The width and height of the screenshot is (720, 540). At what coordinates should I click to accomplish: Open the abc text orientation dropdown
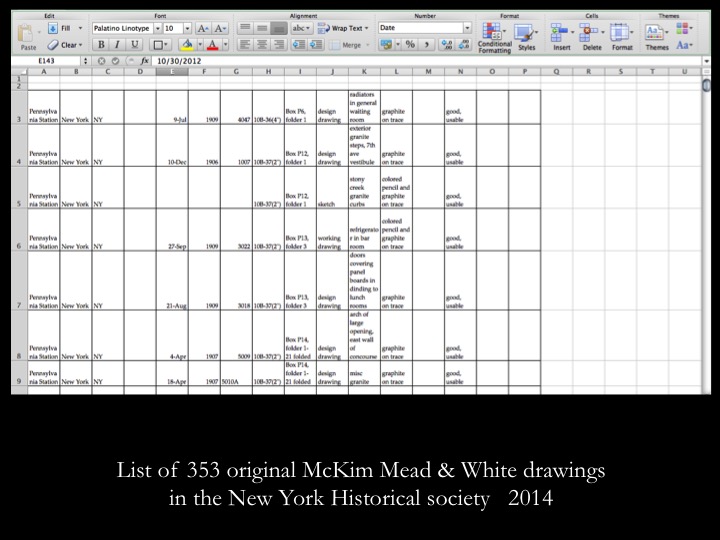[301, 28]
